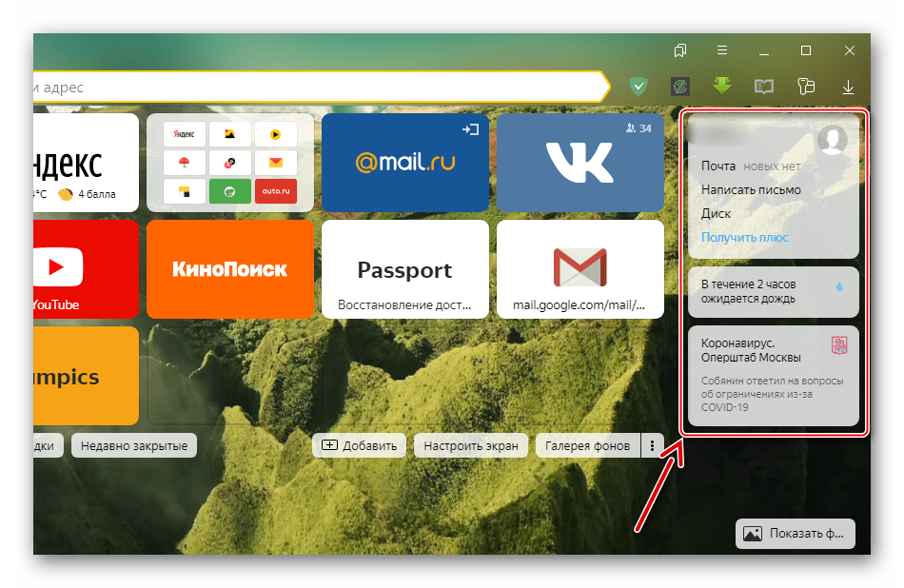Open the КиноПоиск orange tile
The width and height of the screenshot is (904, 588).
(x=229, y=269)
